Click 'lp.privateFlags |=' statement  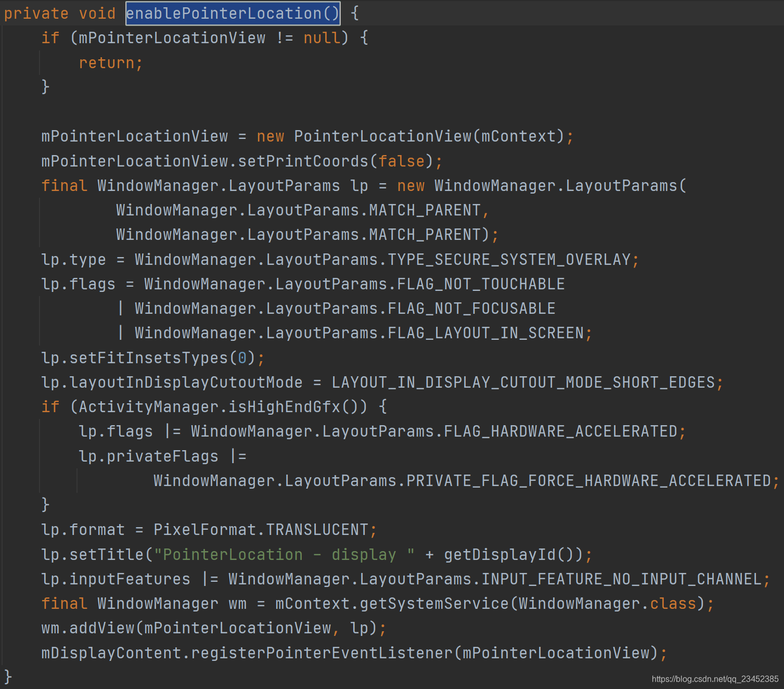[163, 456]
